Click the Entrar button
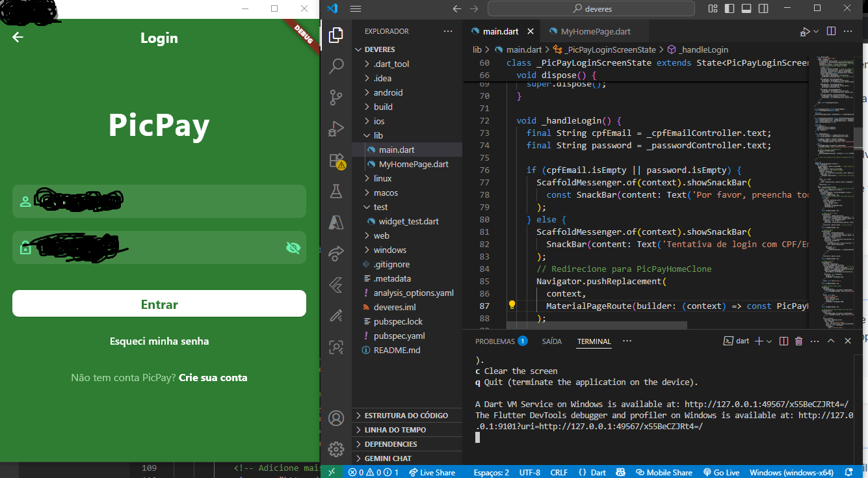This screenshot has height=478, width=868. click(159, 304)
